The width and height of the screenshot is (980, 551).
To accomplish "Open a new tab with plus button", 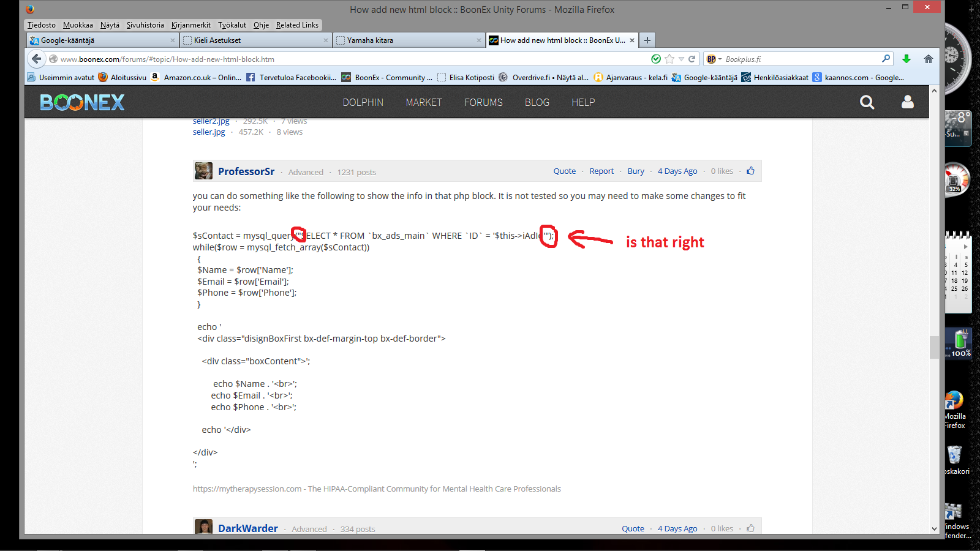I will pyautogui.click(x=647, y=40).
